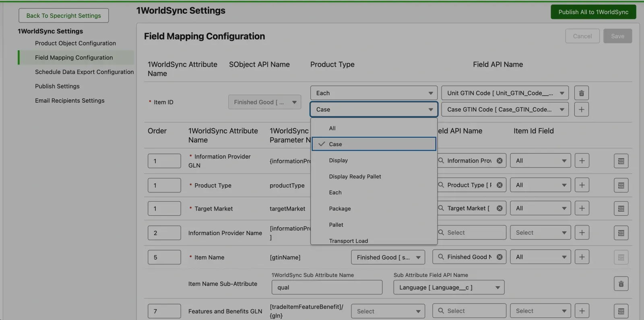
Task: Choose All in product type list
Action: 374,128
